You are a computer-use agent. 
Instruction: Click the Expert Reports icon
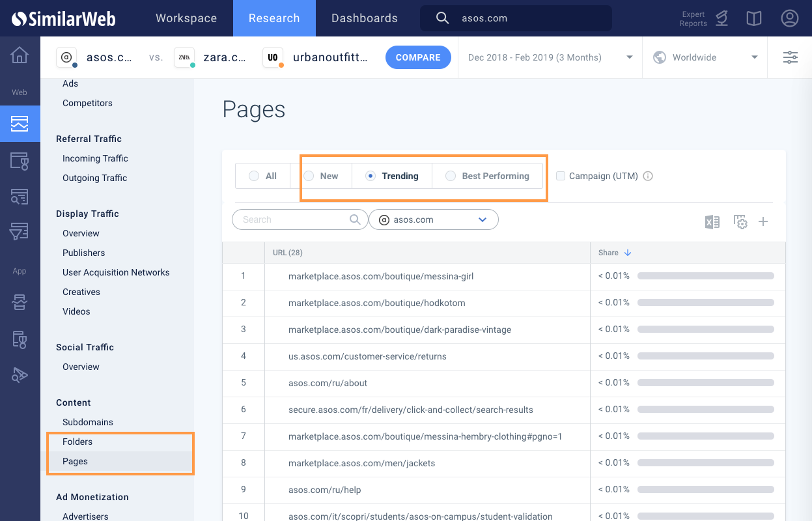pos(721,18)
